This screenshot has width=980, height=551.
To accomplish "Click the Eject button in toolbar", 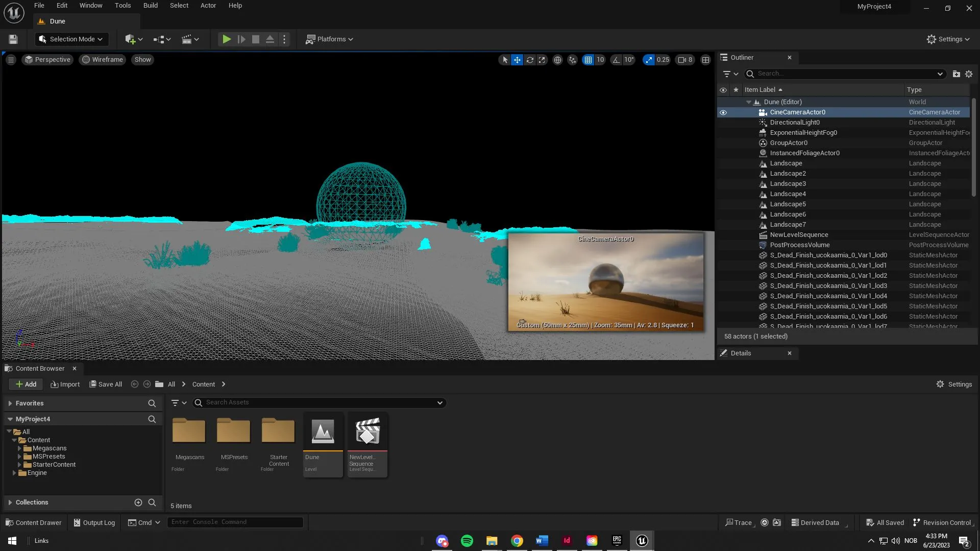I will [270, 39].
